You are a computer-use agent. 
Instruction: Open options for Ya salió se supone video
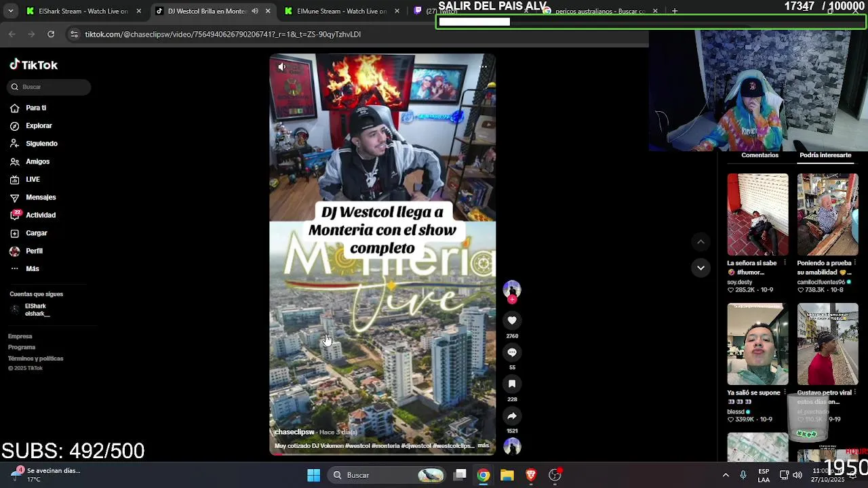click(785, 392)
